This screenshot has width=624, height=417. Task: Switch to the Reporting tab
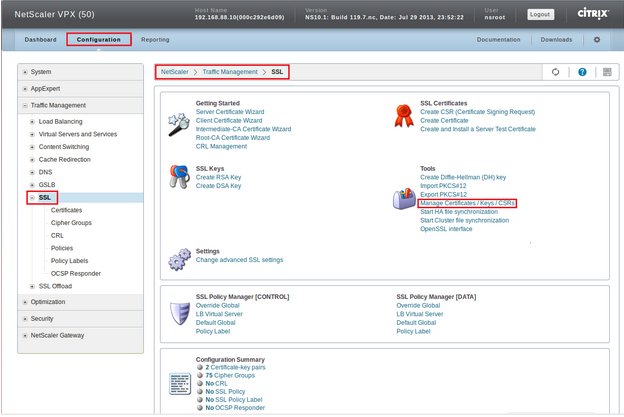[x=155, y=40]
